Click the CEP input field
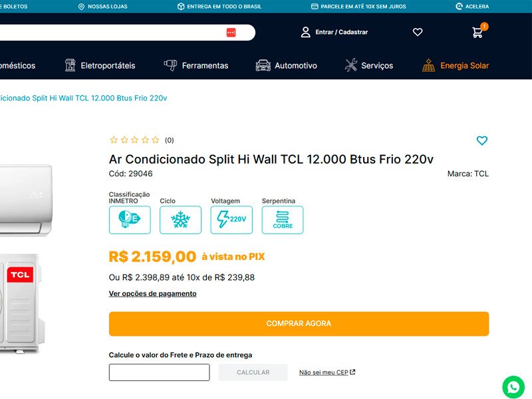This screenshot has width=532, height=399. [159, 372]
